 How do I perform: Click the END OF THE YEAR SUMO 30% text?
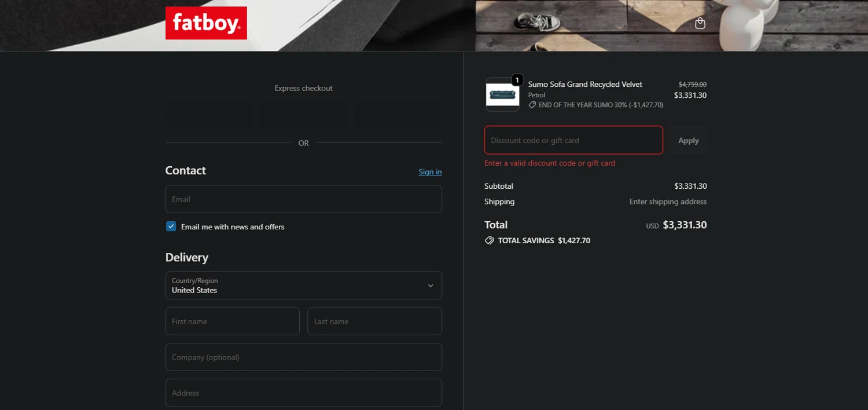(x=601, y=105)
